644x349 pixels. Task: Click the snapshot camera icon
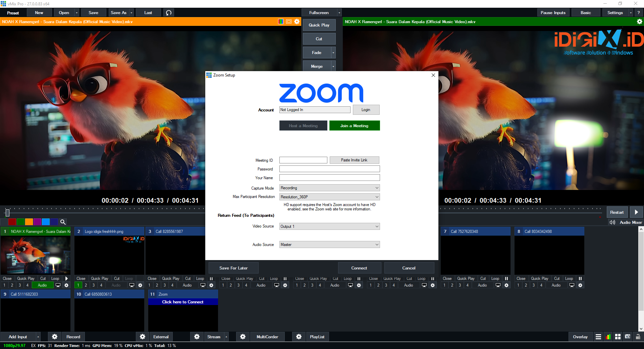point(627,337)
